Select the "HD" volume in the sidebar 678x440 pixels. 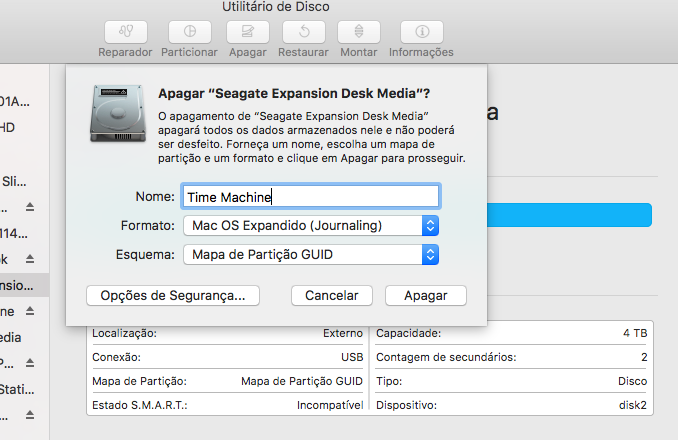click(10, 127)
